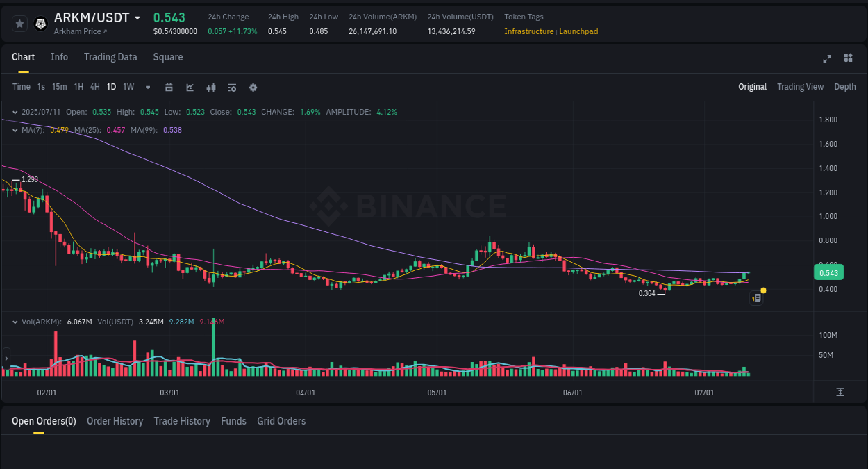The image size is (868, 469).
Task: Visit the Launchpad token tag link
Action: pyautogui.click(x=578, y=31)
